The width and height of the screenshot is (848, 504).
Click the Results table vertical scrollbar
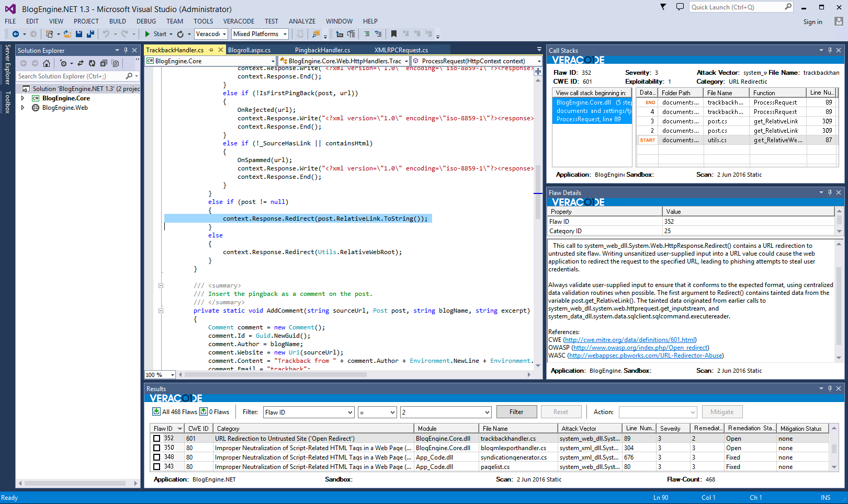834,448
